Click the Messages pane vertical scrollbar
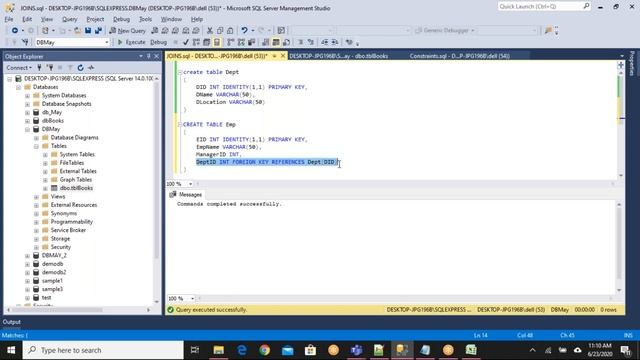 click(x=619, y=247)
